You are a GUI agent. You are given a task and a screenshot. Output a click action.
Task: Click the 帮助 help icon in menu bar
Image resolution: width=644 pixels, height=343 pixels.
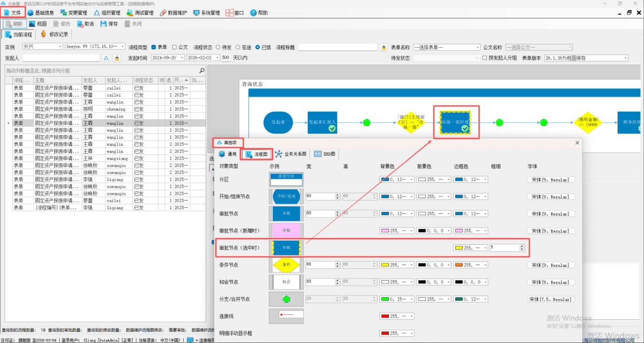click(x=254, y=13)
